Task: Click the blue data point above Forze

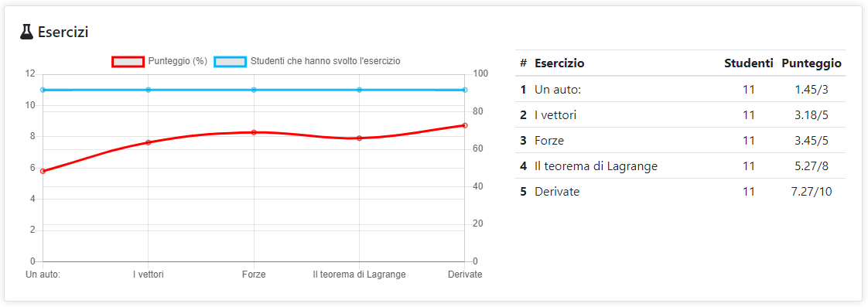Action: (254, 90)
